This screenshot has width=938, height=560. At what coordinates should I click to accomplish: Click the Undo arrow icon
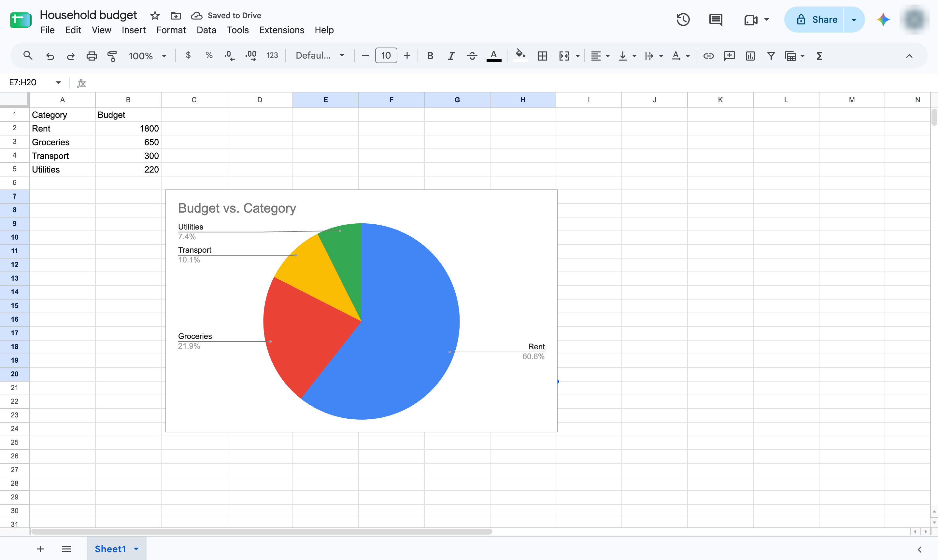(x=50, y=56)
